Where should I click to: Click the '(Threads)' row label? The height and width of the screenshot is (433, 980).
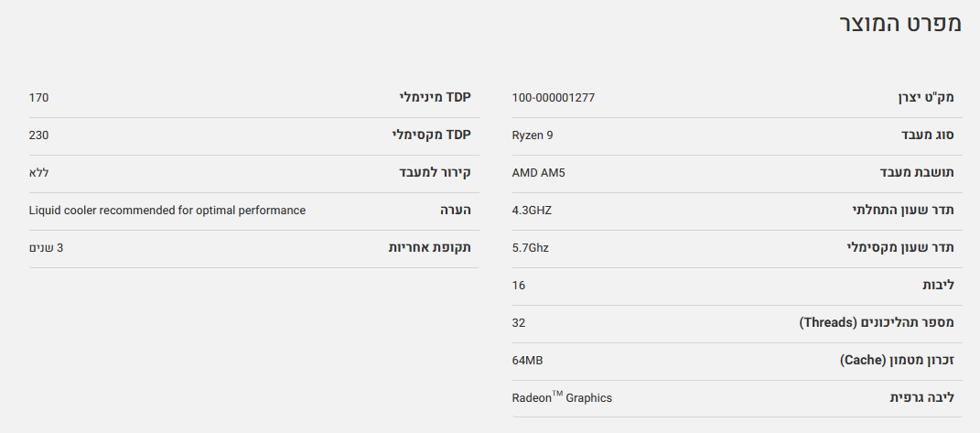click(x=877, y=322)
